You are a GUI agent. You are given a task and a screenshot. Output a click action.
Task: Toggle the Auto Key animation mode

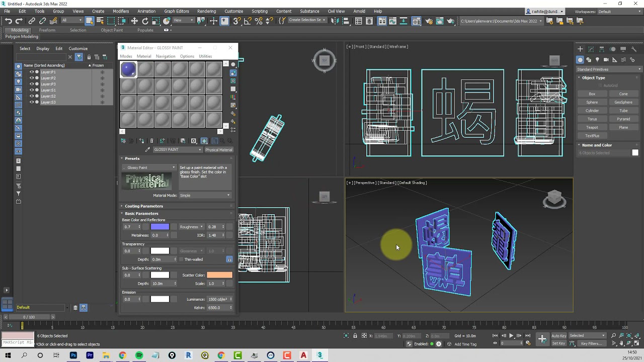pyautogui.click(x=558, y=336)
